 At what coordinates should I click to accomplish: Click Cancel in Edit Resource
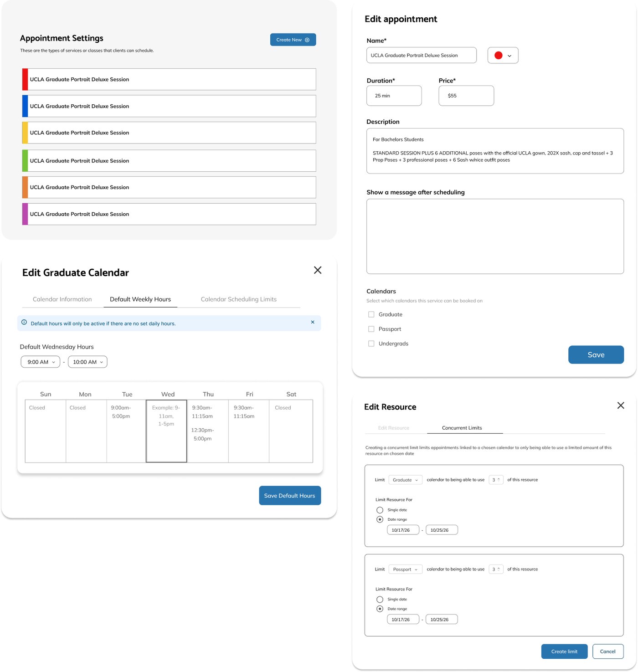coord(608,651)
